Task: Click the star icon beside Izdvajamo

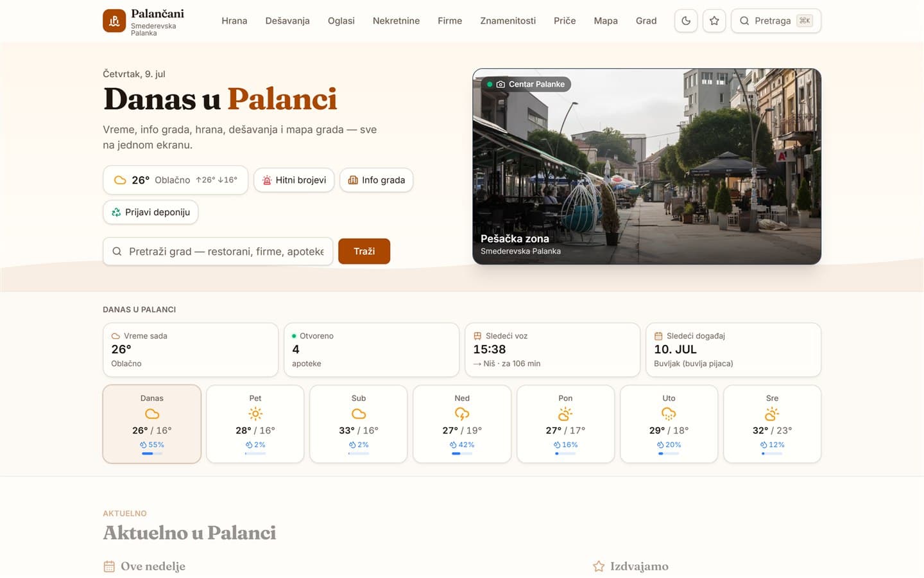Action: click(599, 566)
